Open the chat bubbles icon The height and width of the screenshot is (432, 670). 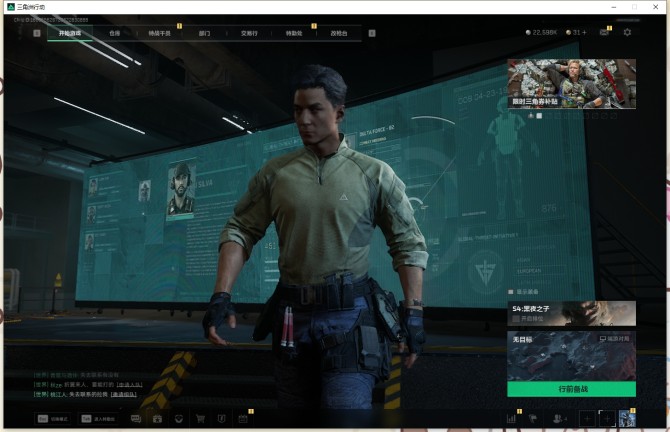point(136,418)
